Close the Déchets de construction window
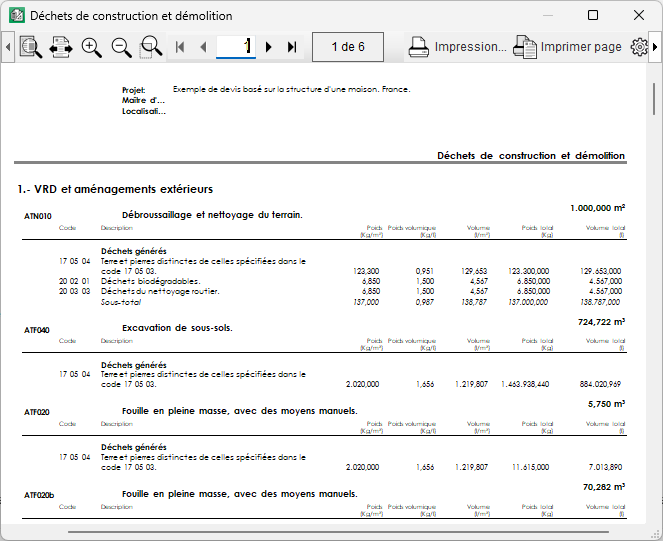 639,16
